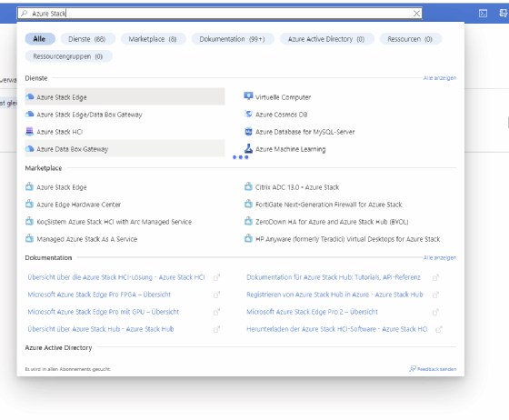The image size is (509, 420).
Task: Open KoçSistem Azure Stack HCI with Arc item
Action: [x=114, y=222]
